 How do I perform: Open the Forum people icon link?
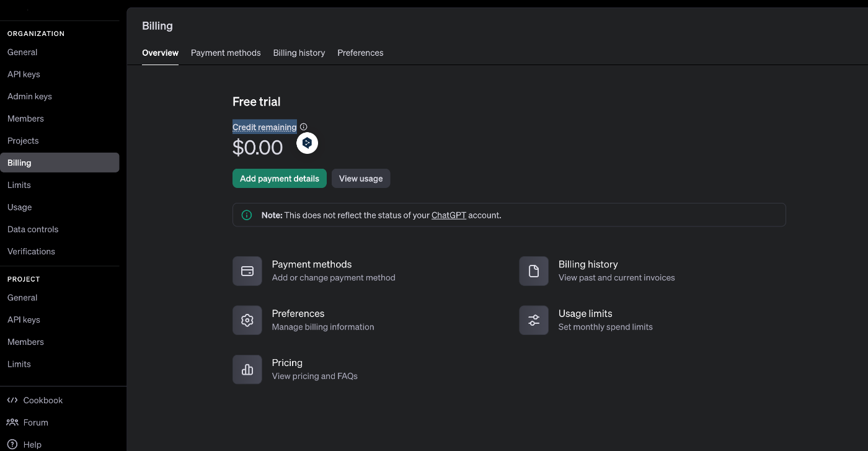coord(12,422)
